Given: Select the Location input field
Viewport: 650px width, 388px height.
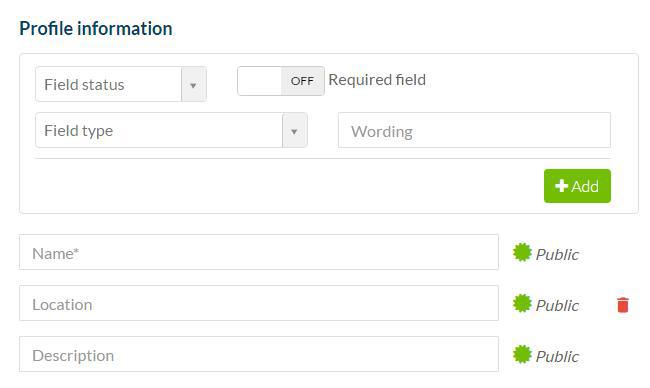Looking at the screenshot, I should 259,303.
